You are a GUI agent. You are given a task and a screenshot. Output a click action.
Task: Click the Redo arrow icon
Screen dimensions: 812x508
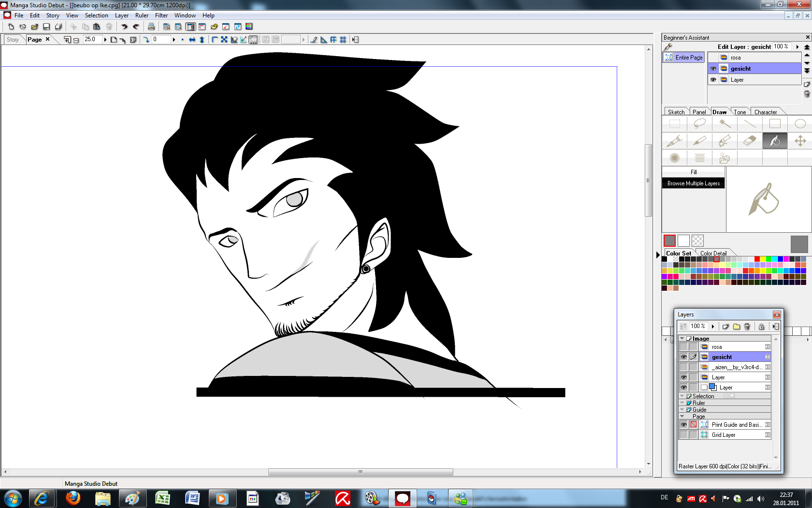(x=136, y=27)
